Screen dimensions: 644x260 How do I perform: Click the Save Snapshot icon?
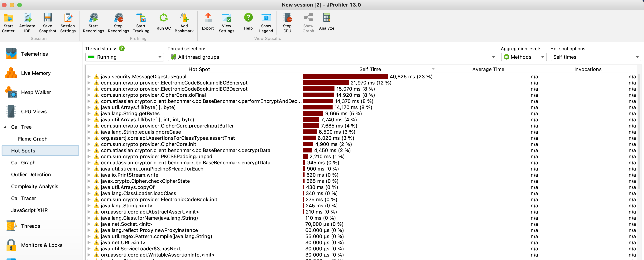47,22
